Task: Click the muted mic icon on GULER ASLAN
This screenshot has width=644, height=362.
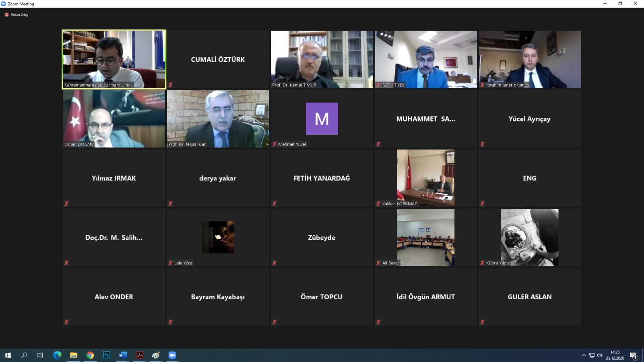Action: tap(482, 322)
